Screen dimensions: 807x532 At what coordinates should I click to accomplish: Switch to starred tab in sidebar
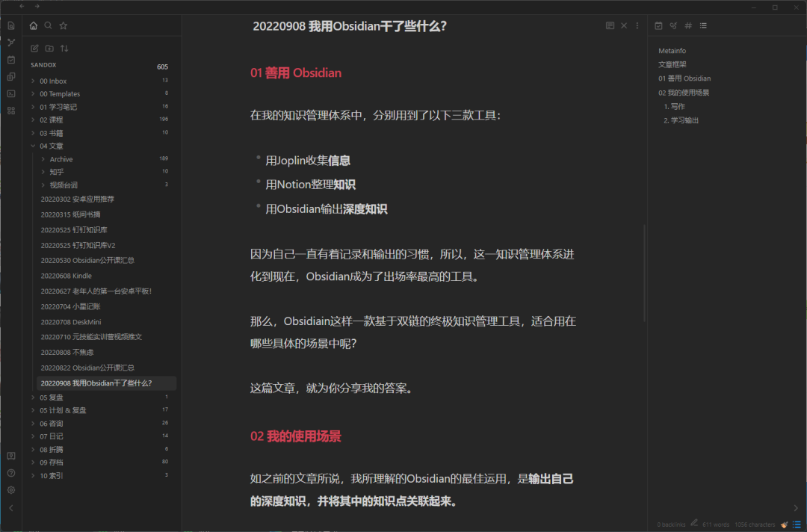point(64,25)
